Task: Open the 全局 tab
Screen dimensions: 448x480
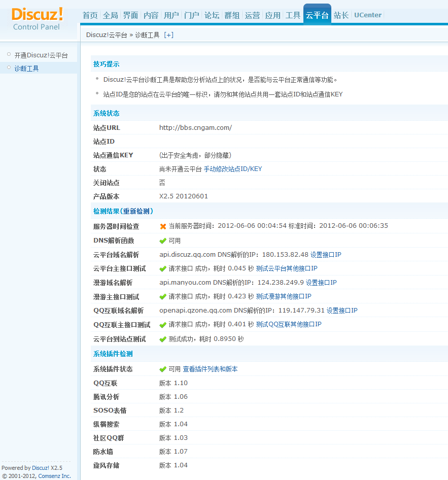Action: (110, 15)
